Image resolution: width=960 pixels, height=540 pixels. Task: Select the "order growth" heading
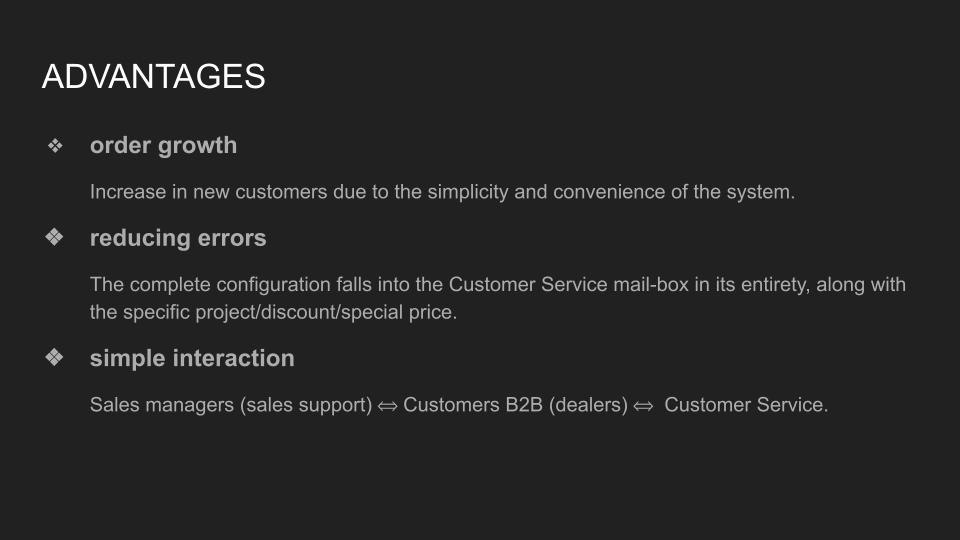tap(163, 145)
